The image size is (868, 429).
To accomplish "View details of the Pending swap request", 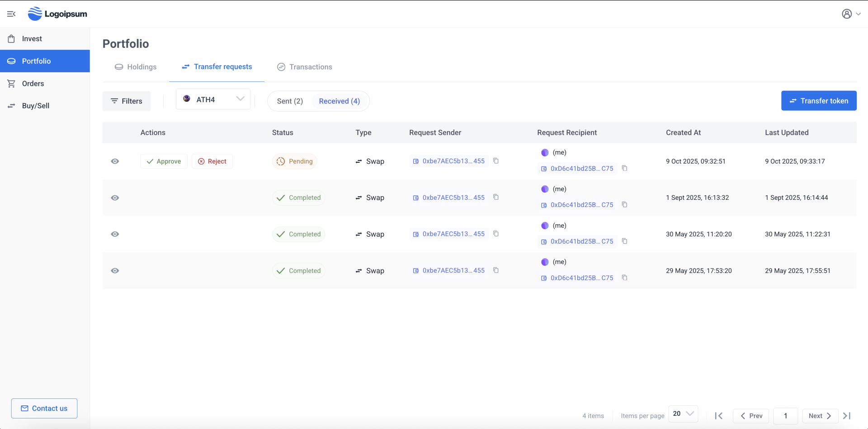I will pos(115,161).
